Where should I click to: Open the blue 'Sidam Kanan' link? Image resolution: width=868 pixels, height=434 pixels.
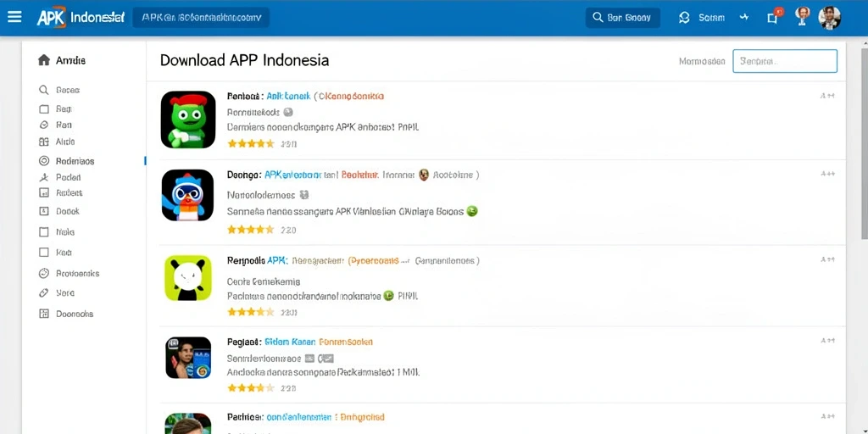coord(290,342)
